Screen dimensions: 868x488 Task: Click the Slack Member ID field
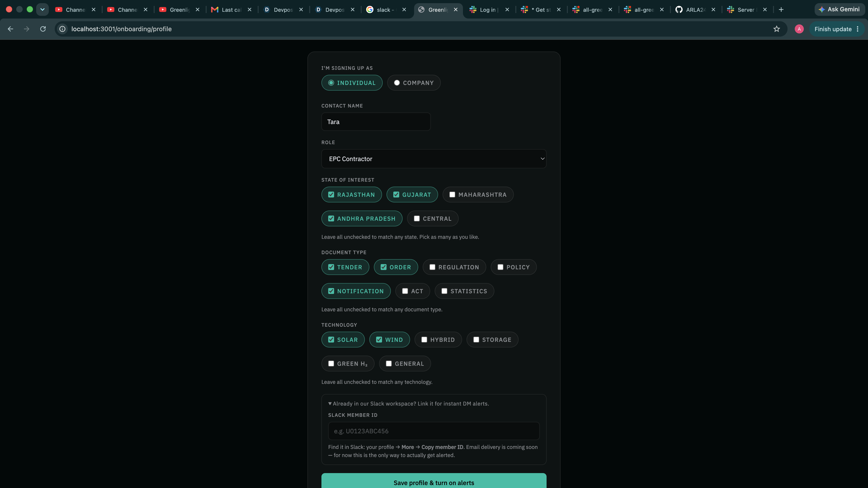[434, 431]
